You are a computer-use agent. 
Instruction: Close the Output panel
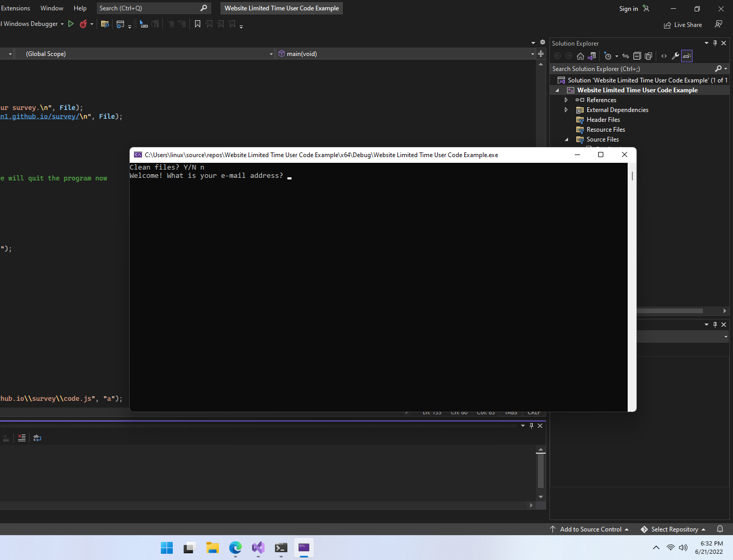click(540, 426)
